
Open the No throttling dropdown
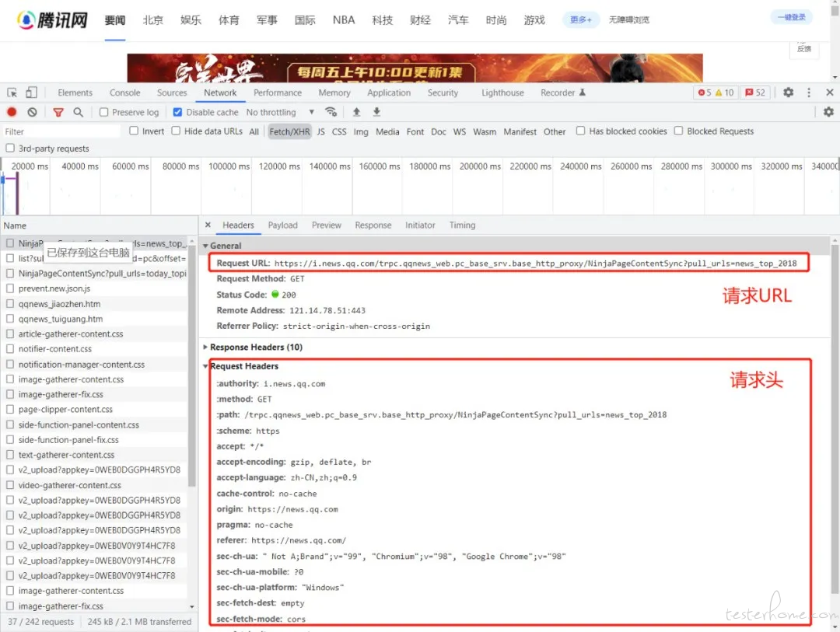[280, 112]
